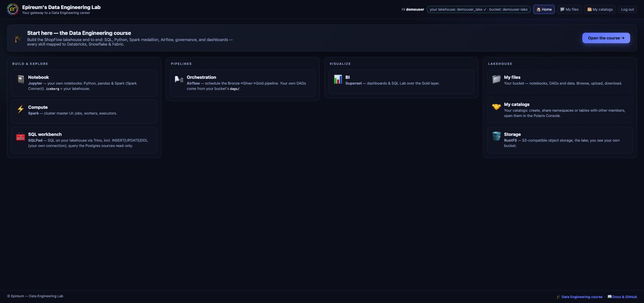
Task: Open the Storage card title
Action: pos(512,134)
